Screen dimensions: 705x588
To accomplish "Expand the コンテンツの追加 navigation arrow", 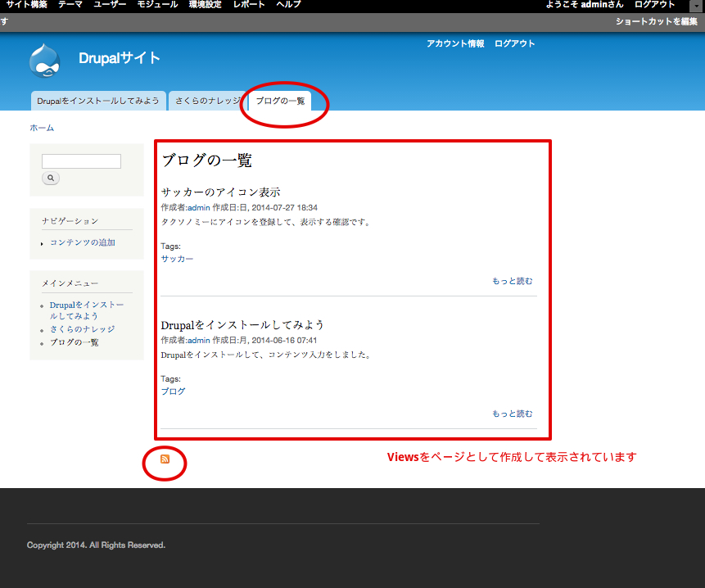I will [42, 242].
